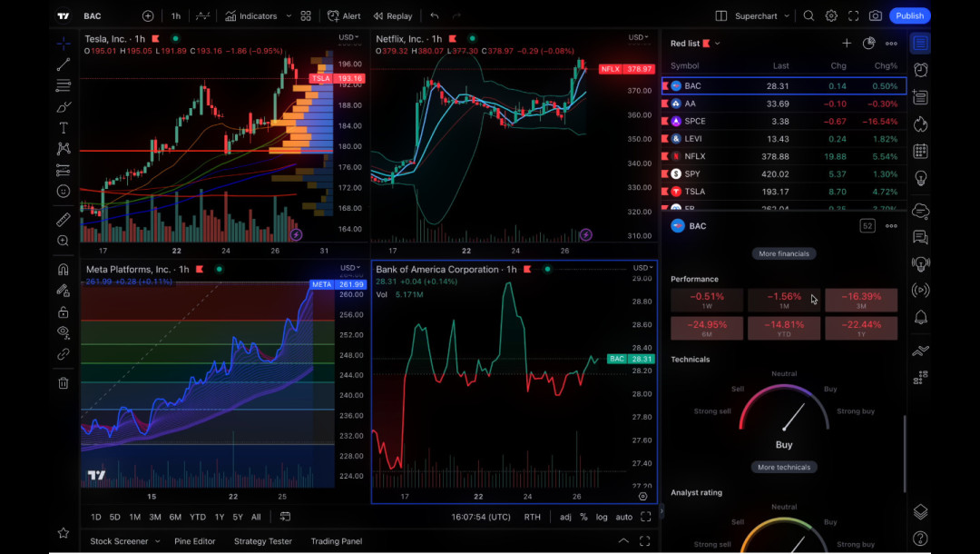Open the prediction and measurement tools
Viewport: 980px width, 554px height.
[64, 170]
